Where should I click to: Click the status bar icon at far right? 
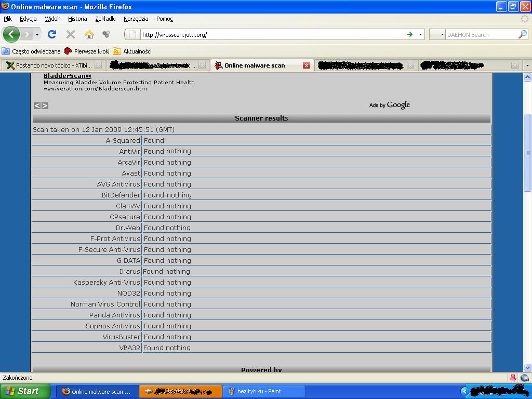[x=525, y=378]
